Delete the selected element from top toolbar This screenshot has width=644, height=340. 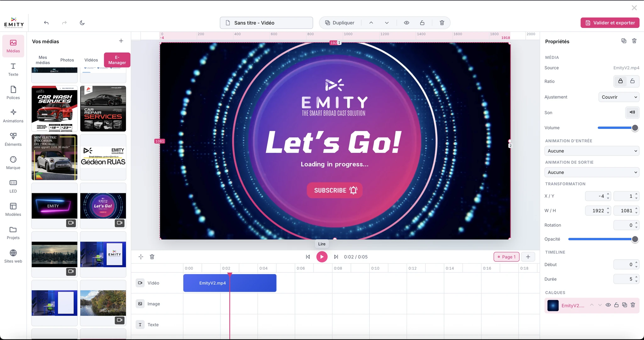pyautogui.click(x=442, y=23)
